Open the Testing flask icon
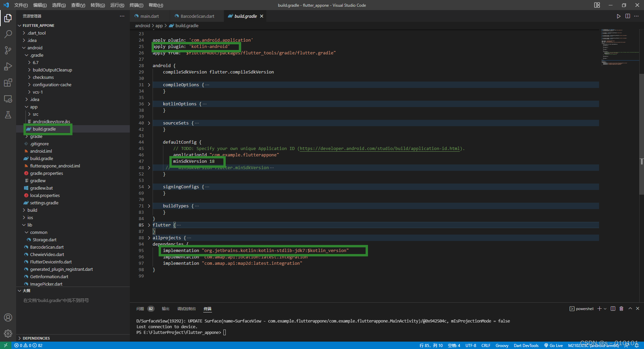This screenshot has height=349, width=644. tap(8, 115)
